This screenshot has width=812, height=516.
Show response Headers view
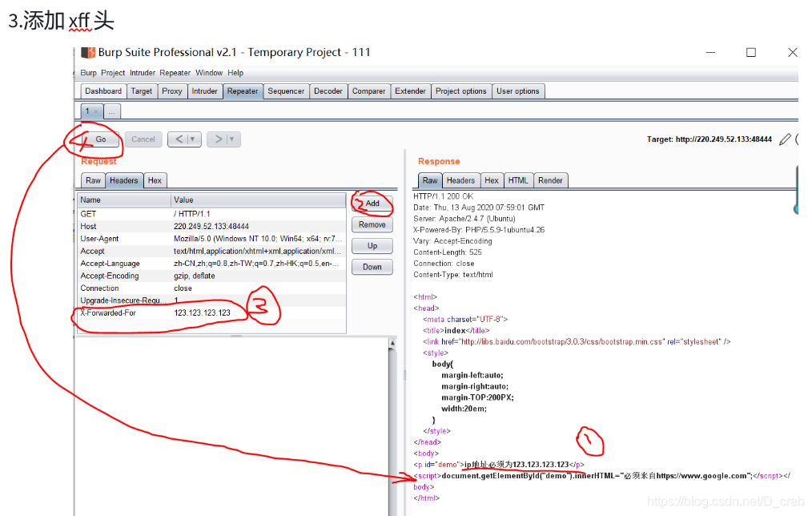pyautogui.click(x=460, y=180)
